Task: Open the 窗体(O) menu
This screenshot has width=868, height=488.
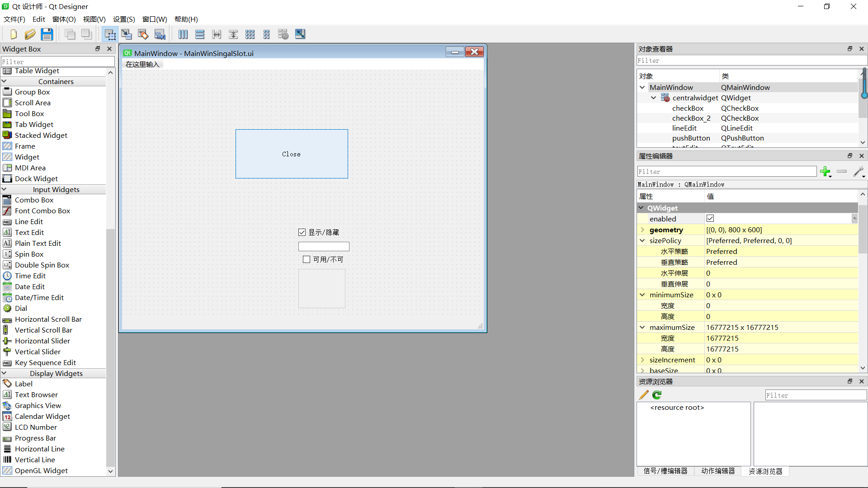Action: [64, 19]
